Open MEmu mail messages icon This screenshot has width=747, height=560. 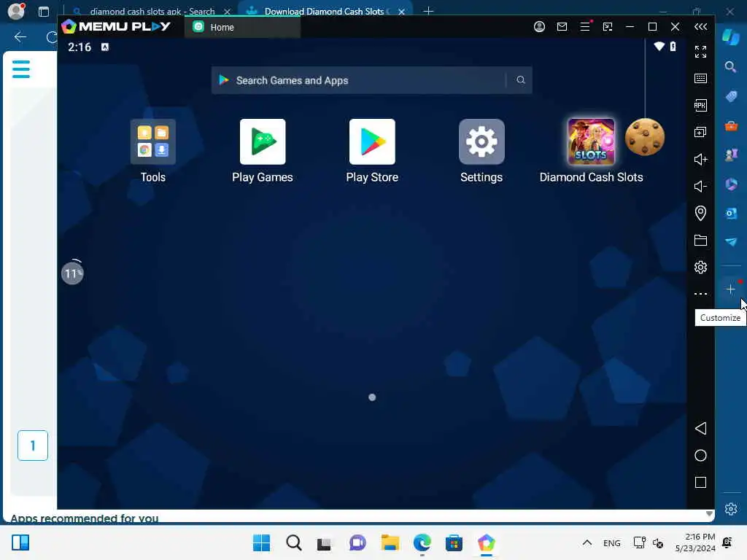[562, 27]
